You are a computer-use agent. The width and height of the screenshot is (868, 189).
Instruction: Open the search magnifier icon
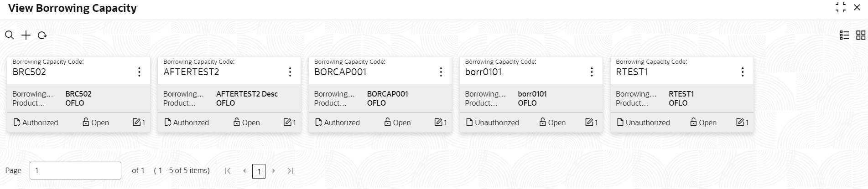[x=9, y=35]
